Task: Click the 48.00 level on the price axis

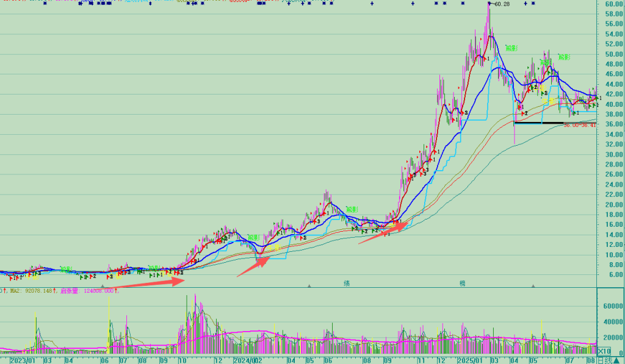Action: tap(613, 64)
